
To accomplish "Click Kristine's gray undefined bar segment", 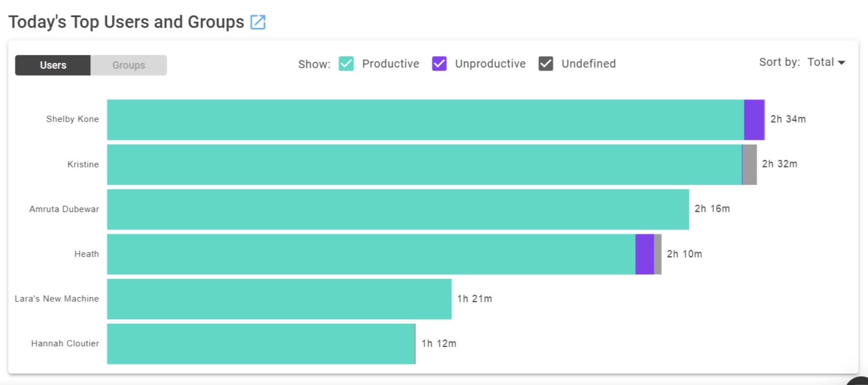I will (750, 164).
